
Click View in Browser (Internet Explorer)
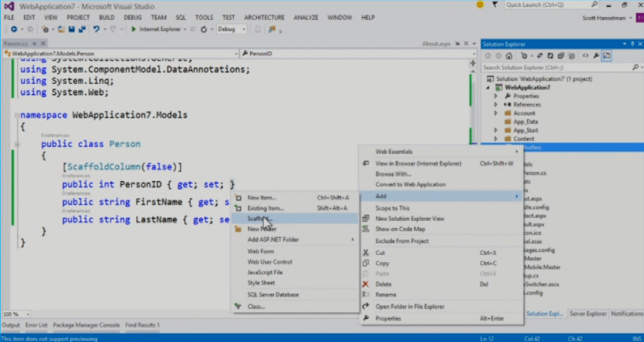click(x=441, y=163)
